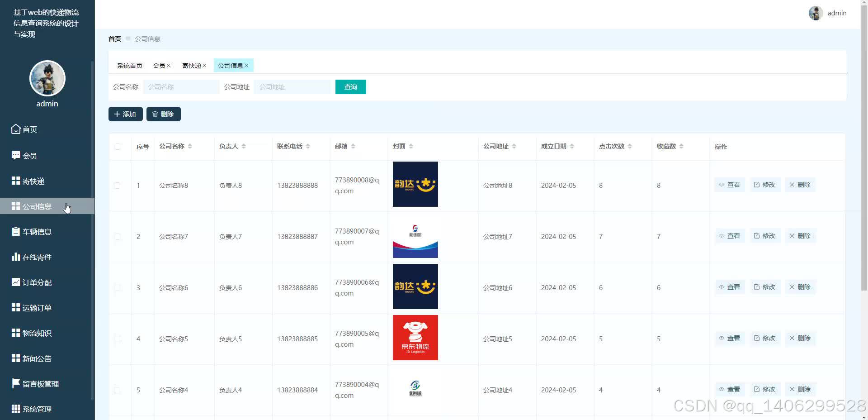Close the 寄快递 tab with its X icon
The height and width of the screenshot is (420, 868).
(x=204, y=66)
